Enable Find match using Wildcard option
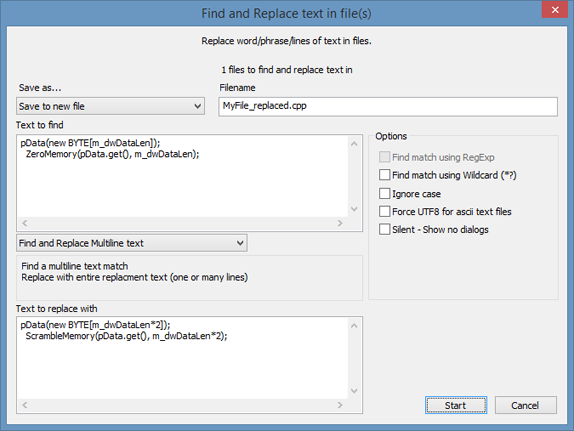This screenshot has height=431, width=574. pos(384,175)
